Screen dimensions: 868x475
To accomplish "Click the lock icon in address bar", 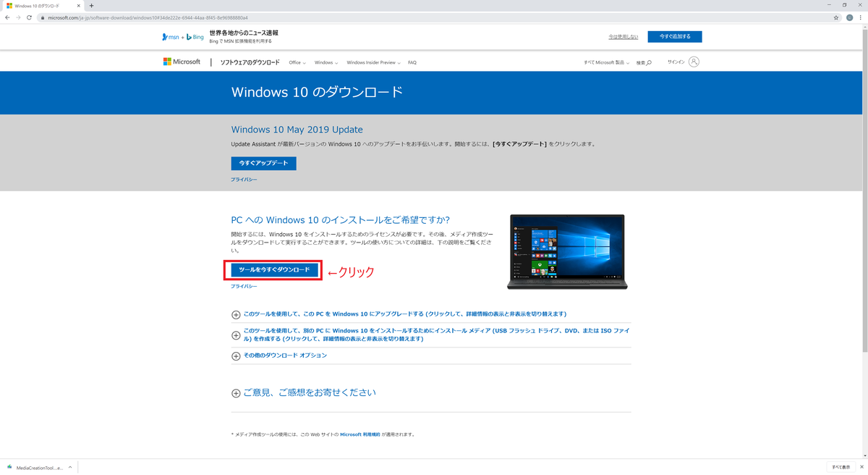I will [42, 17].
